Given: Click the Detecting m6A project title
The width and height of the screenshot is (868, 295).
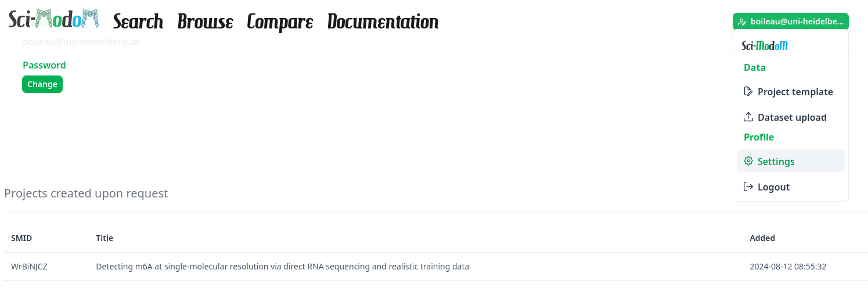Looking at the screenshot, I should [282, 267].
